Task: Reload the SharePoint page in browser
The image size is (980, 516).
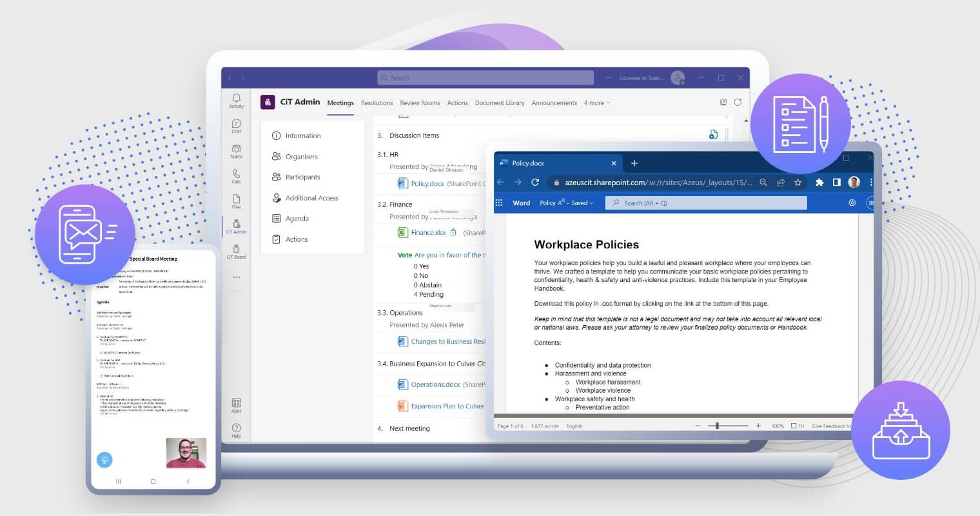Action: [x=535, y=183]
